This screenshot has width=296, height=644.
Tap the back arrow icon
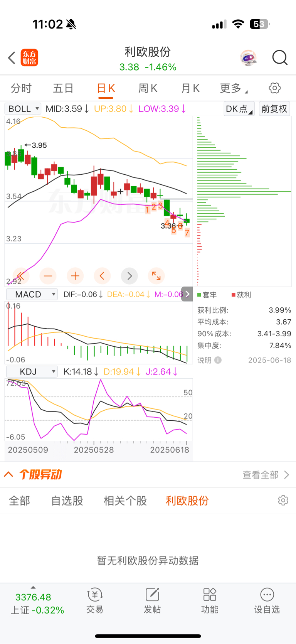(12, 58)
